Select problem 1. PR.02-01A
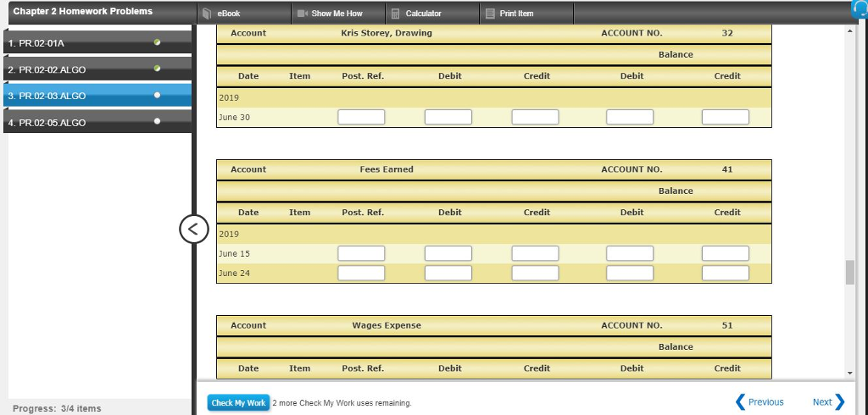This screenshot has height=415, width=868. point(97,42)
